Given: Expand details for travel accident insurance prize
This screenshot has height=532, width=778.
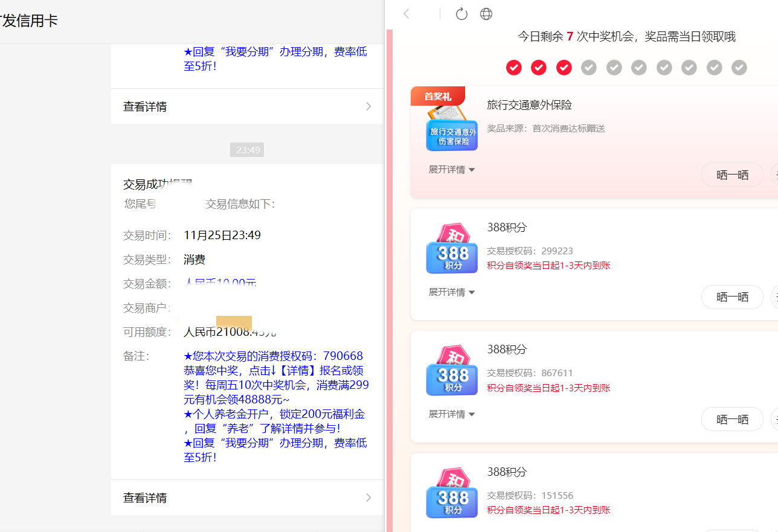Looking at the screenshot, I should click(x=452, y=170).
